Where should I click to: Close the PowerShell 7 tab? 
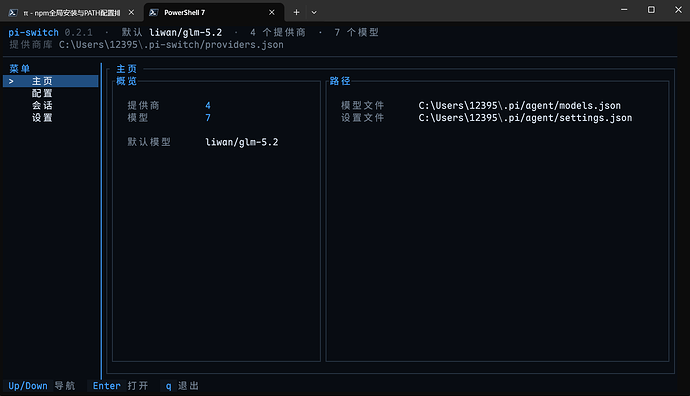[x=272, y=12]
